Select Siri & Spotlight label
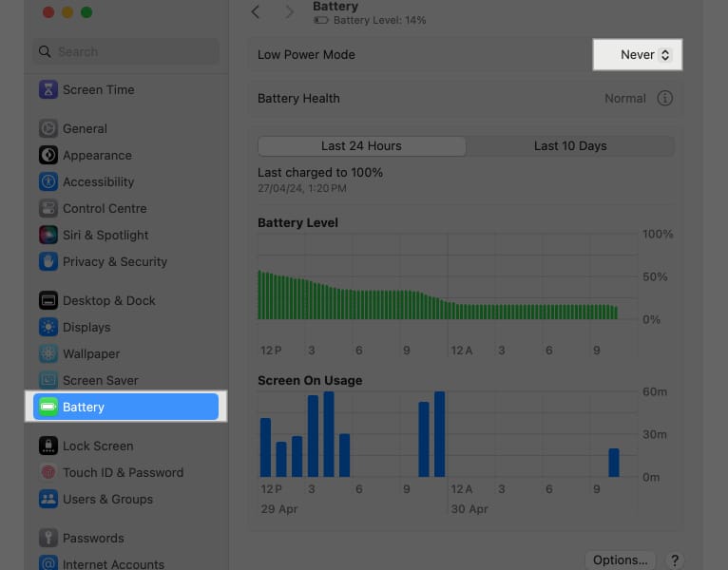 105,235
